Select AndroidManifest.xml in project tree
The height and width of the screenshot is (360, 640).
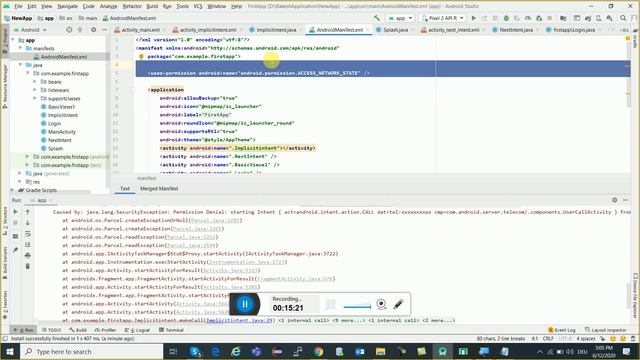click(x=63, y=57)
